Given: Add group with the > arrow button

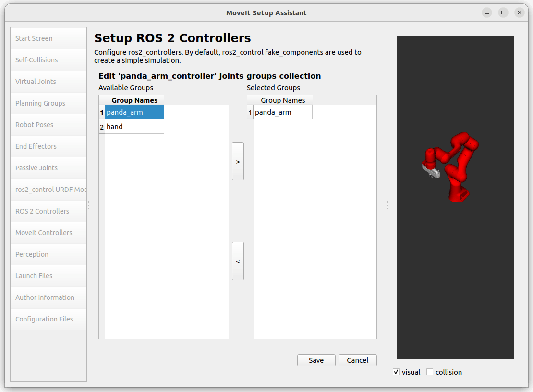Looking at the screenshot, I should point(238,161).
